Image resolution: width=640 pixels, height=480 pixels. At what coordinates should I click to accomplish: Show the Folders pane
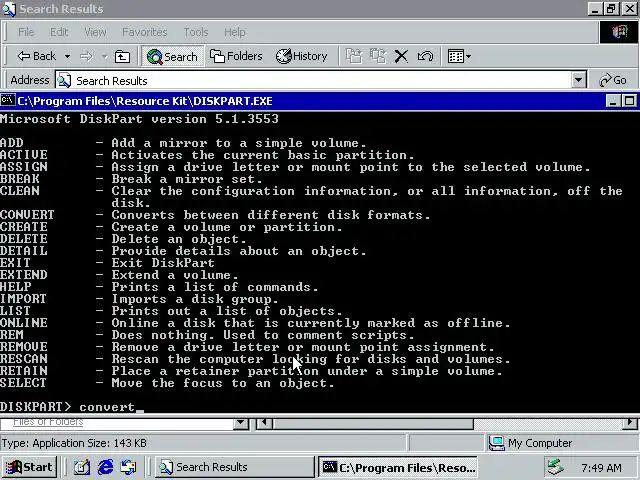point(236,56)
